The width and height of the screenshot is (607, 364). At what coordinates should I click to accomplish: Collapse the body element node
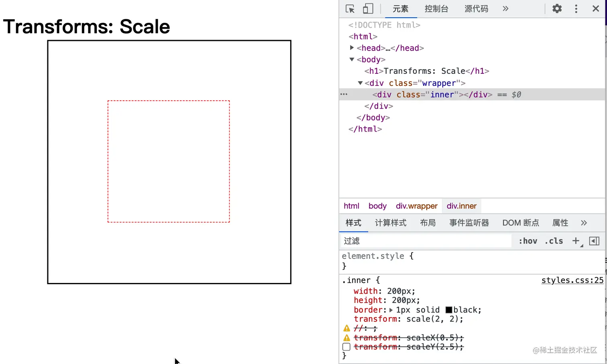[352, 59]
